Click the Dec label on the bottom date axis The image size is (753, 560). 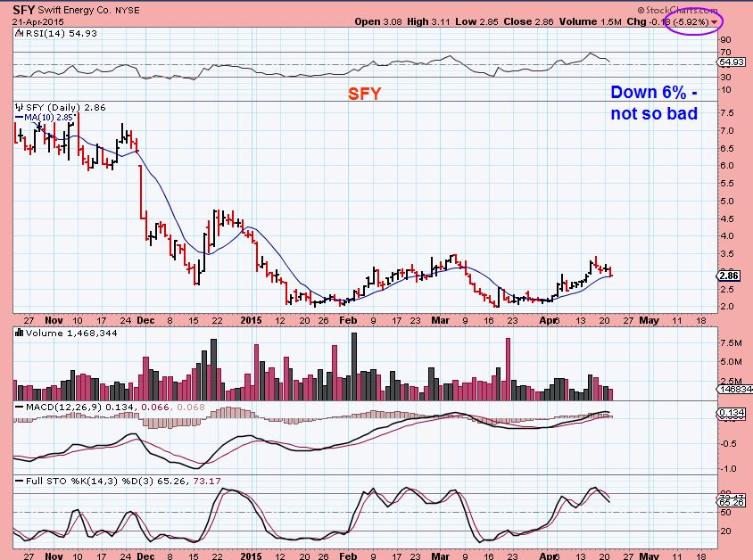(x=145, y=556)
